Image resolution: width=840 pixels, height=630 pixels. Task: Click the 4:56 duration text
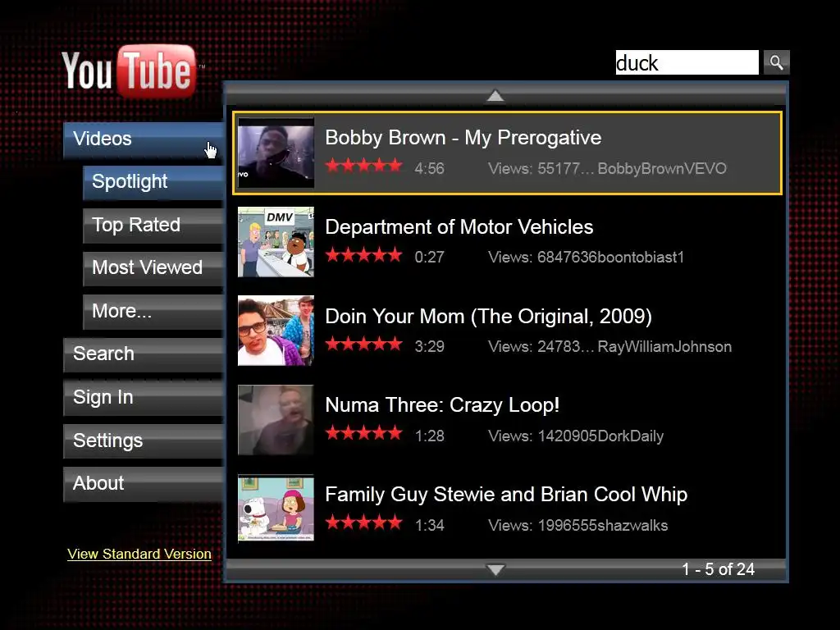(x=430, y=169)
